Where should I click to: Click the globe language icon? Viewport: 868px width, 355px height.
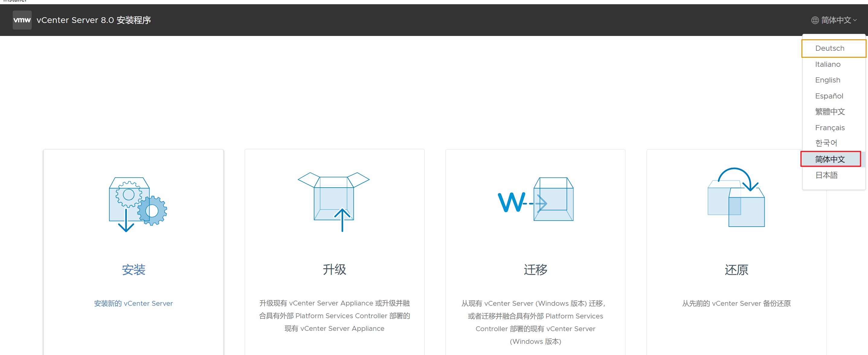815,20
